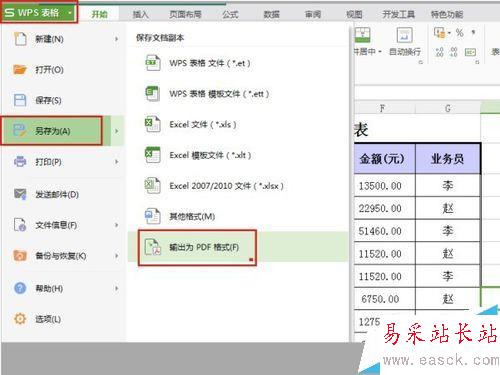Image resolution: width=500 pixels, height=375 pixels.
Task: Click the merge and center icon in ribbon
Action: click(362, 35)
